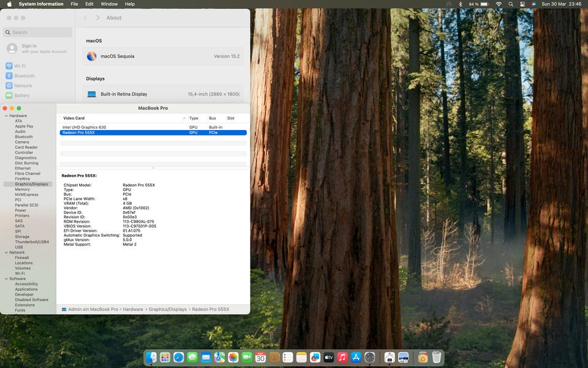Viewport: 588px width, 368px height.
Task: Collapse the Hardware section in the sidebar
Action: coord(6,116)
